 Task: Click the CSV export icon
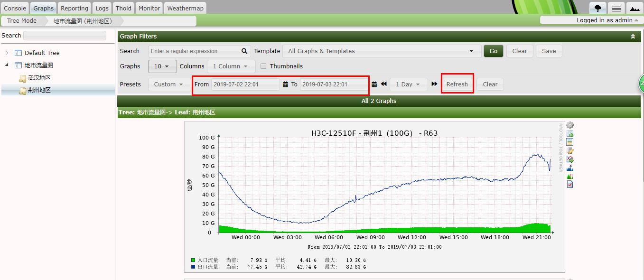pos(570,134)
